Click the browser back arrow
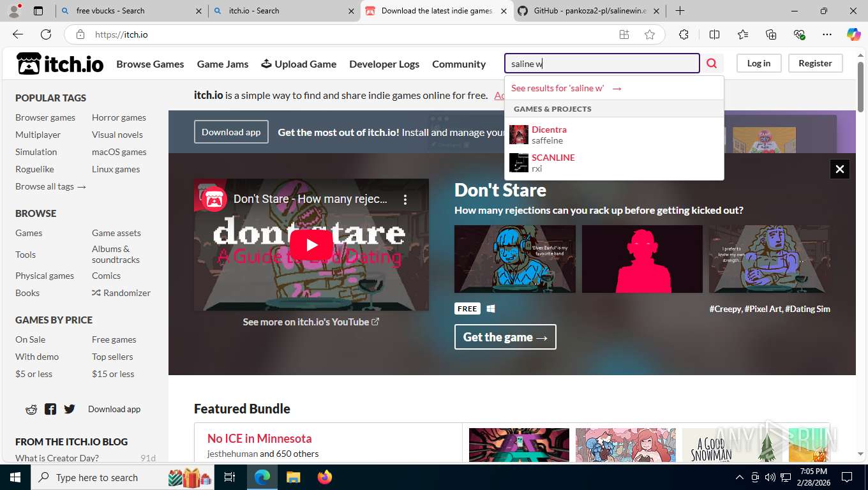This screenshot has height=490, width=868. (x=18, y=34)
